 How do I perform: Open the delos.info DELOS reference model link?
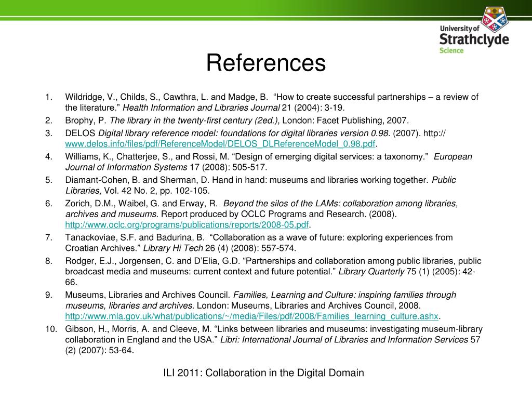point(220,144)
